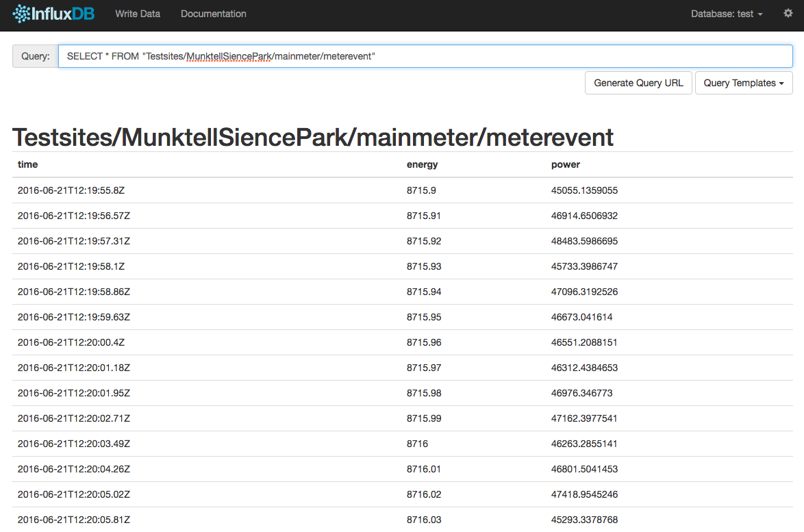
Task: Click the Query: label
Action: 36,56
